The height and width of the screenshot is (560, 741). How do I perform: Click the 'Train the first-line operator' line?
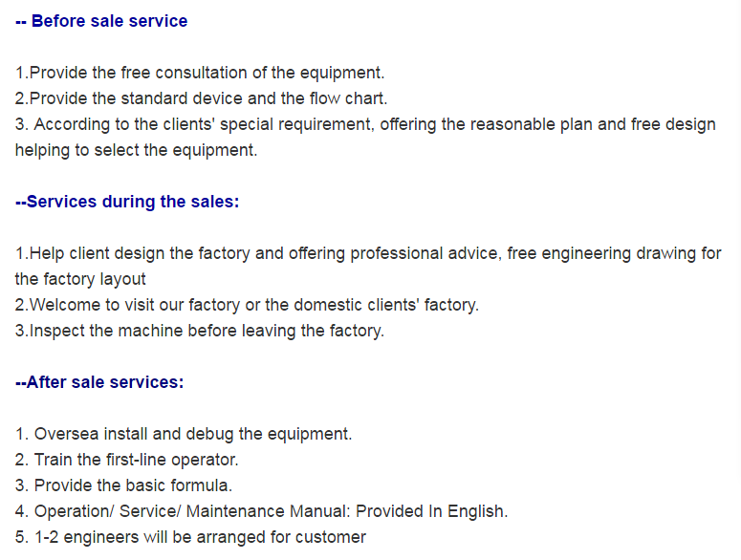pos(126,460)
